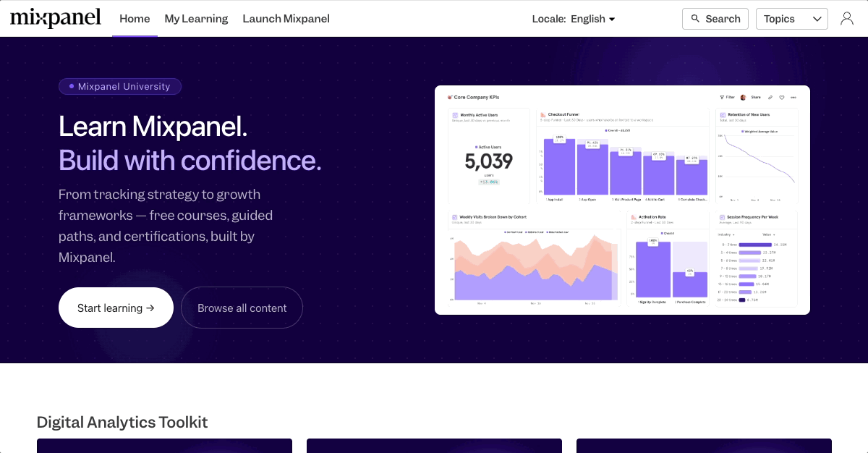868x453 pixels.
Task: Click the 'Learn Mixpanel.' heading
Action: [153, 126]
